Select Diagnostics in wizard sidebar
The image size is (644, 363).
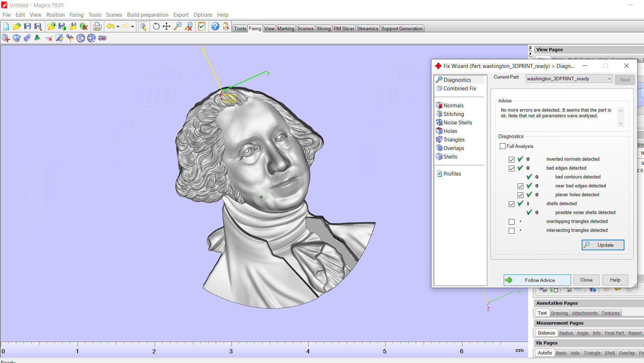[x=454, y=80]
